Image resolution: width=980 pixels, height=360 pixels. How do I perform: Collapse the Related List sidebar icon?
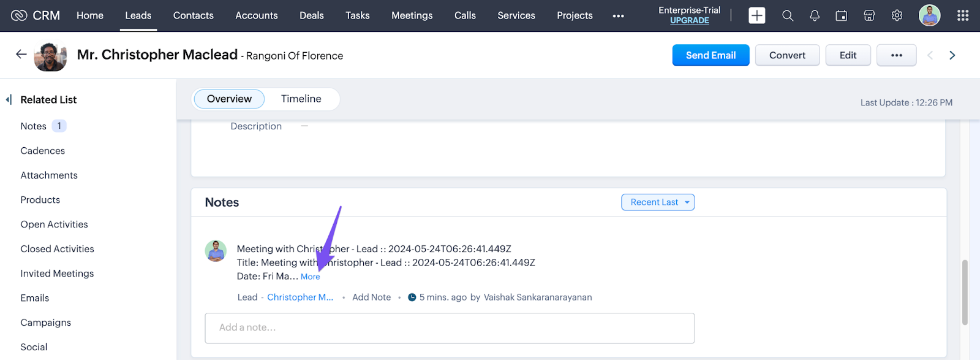click(9, 99)
